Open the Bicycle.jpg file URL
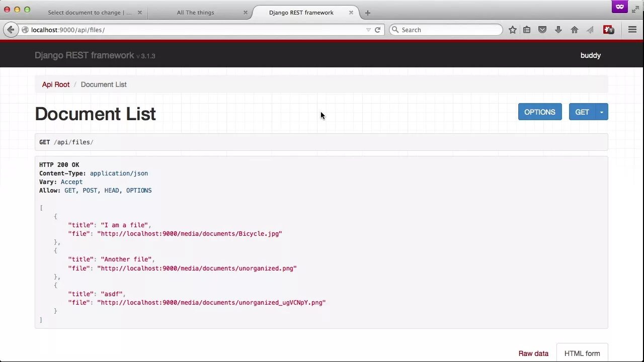Screen dimensions: 644x362 [x=190, y=234]
